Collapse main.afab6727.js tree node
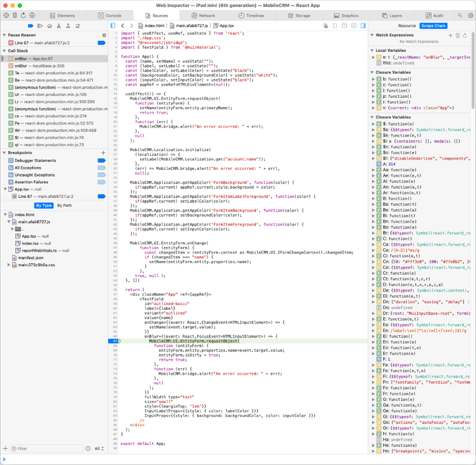476x465 pixels. coord(9,222)
